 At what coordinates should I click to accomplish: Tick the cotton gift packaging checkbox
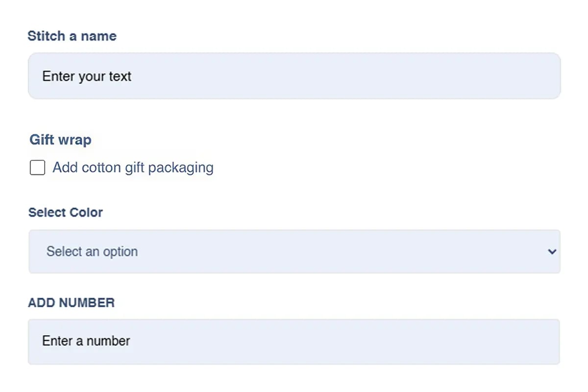point(38,168)
